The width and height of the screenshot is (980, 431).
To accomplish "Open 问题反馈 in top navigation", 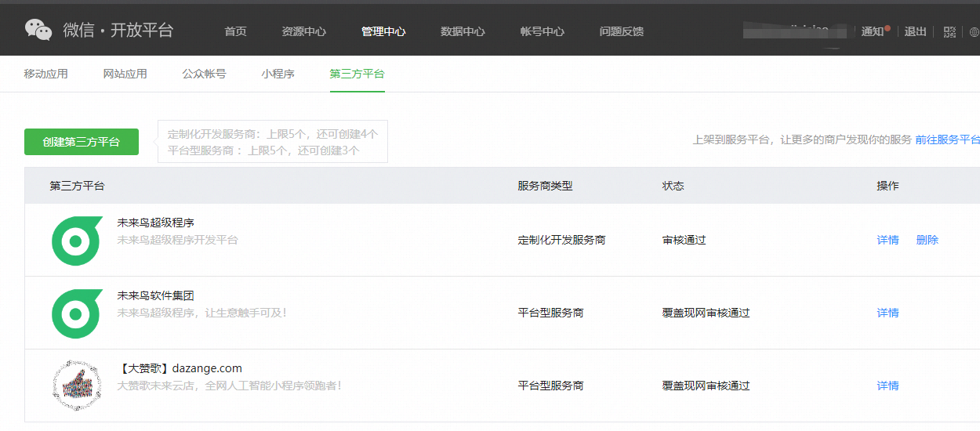I will click(621, 31).
